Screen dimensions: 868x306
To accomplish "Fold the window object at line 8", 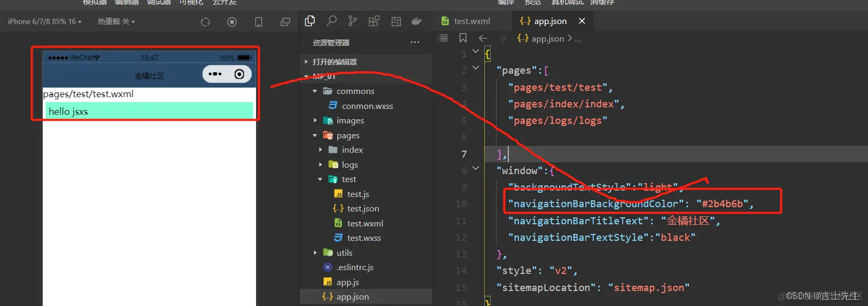I will 476,168.
